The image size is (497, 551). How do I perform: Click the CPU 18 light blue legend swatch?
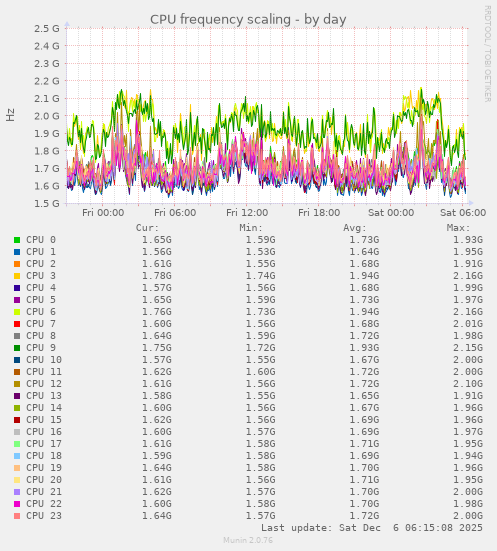click(17, 456)
